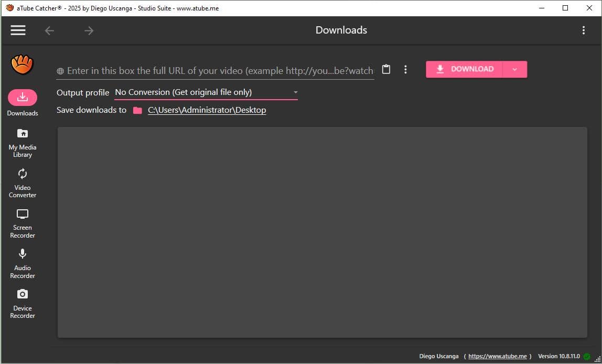This screenshot has height=364, width=602.
Task: Paste URL using the clipboard icon
Action: [386, 69]
